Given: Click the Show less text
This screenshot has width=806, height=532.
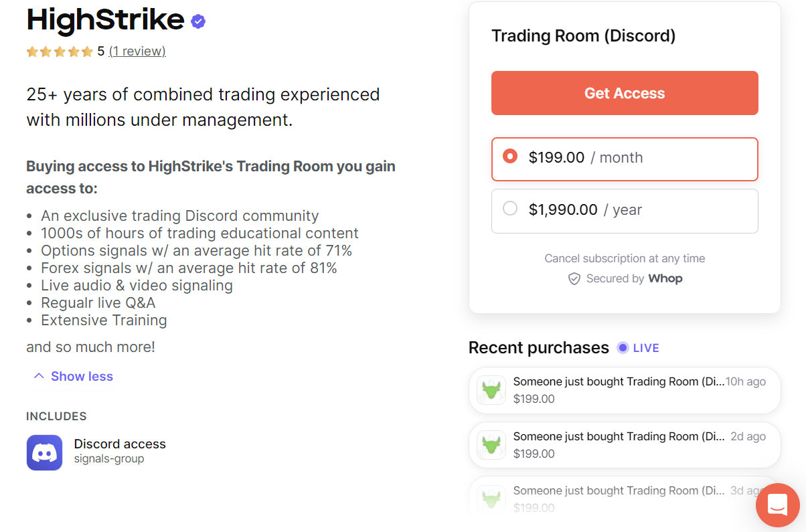Looking at the screenshot, I should (82, 376).
